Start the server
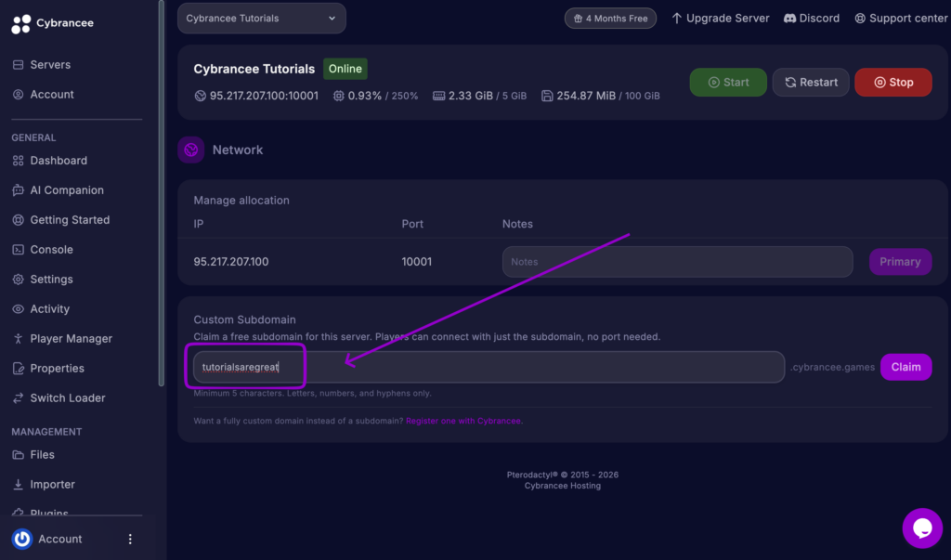This screenshot has width=951, height=560. tap(728, 82)
